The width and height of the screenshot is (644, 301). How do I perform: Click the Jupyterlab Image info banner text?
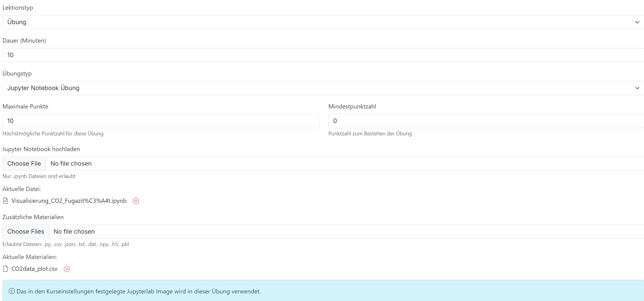139,292
